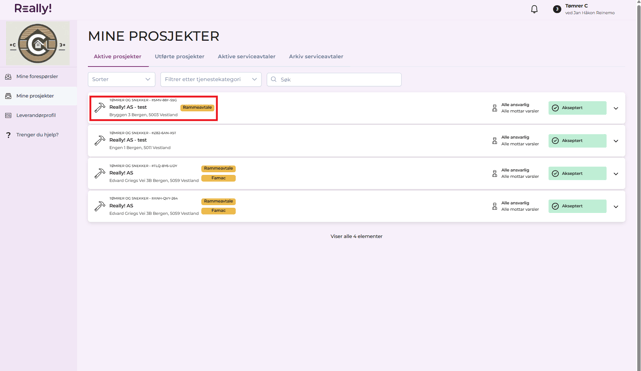The height and width of the screenshot is (371, 641).
Task: Click the vertical page scrollbar
Action: pyautogui.click(x=638, y=186)
